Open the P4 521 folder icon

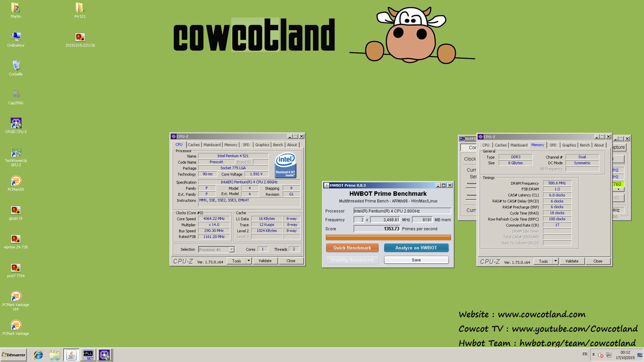(80, 10)
